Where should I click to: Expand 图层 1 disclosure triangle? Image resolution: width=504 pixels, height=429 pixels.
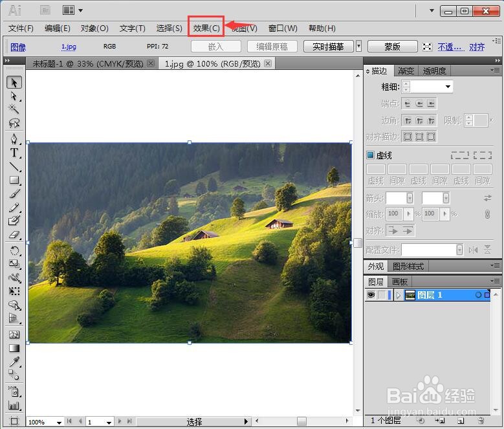pos(399,294)
